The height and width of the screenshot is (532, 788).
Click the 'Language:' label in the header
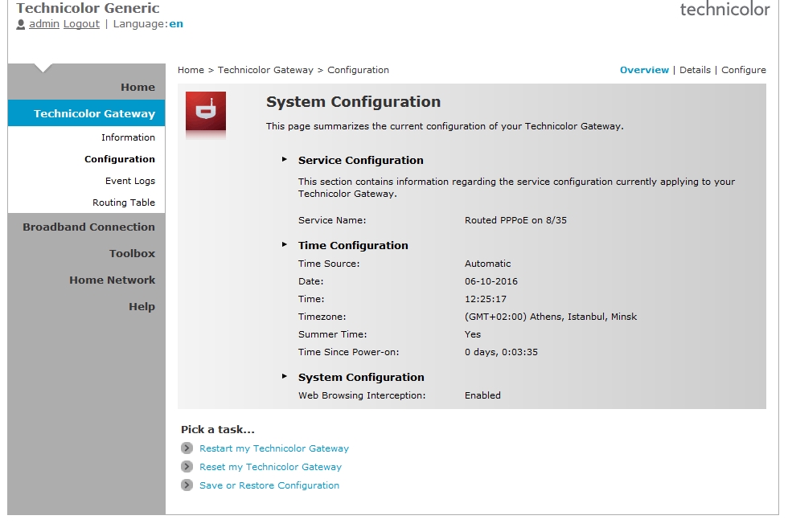[x=140, y=24]
